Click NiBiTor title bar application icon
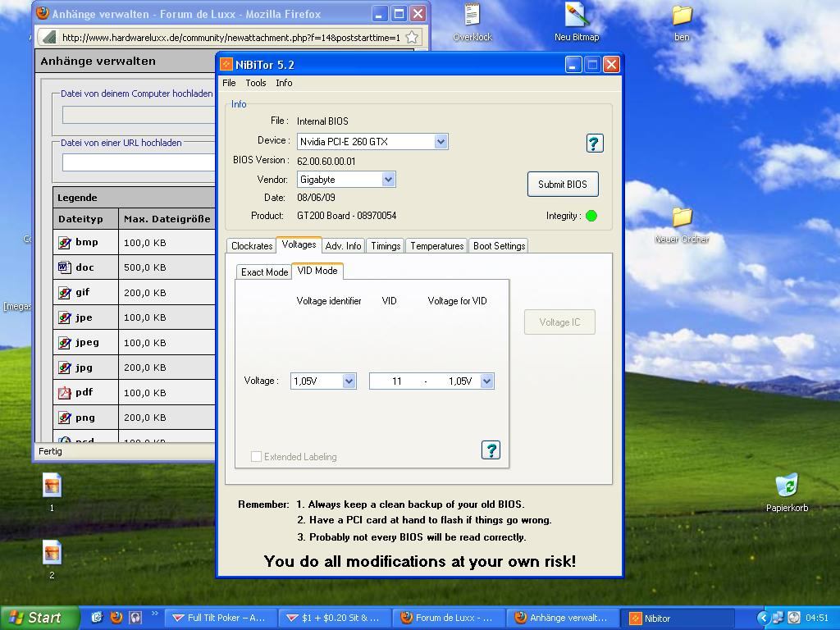The width and height of the screenshot is (840, 630). coord(226,65)
